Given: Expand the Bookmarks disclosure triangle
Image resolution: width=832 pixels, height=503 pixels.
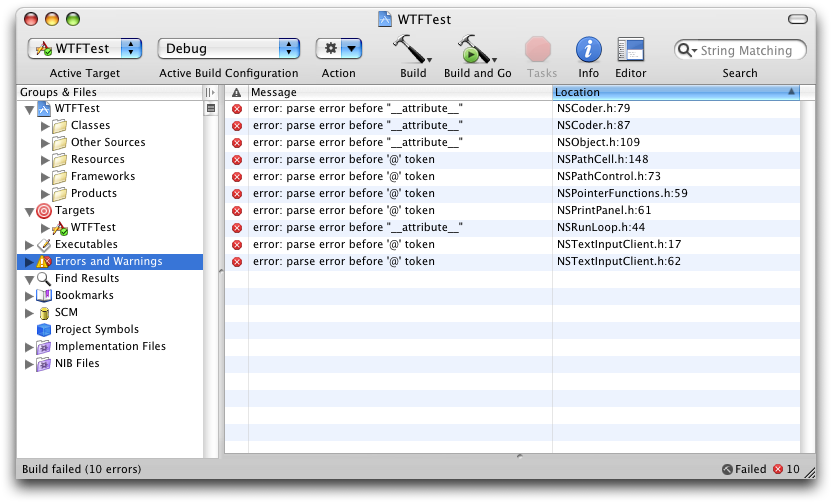Looking at the screenshot, I should point(29,296).
